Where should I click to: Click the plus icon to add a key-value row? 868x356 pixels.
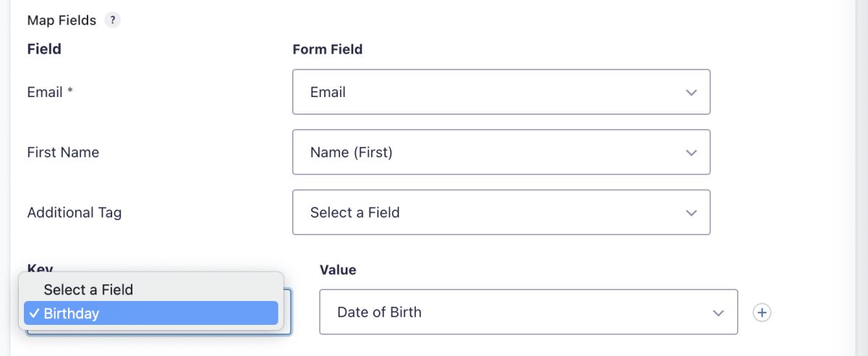tap(762, 313)
